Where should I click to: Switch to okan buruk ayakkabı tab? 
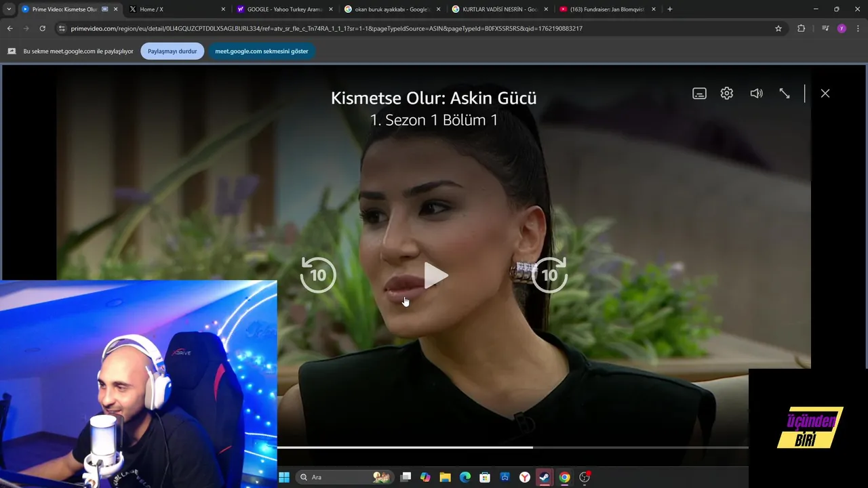[x=391, y=9]
